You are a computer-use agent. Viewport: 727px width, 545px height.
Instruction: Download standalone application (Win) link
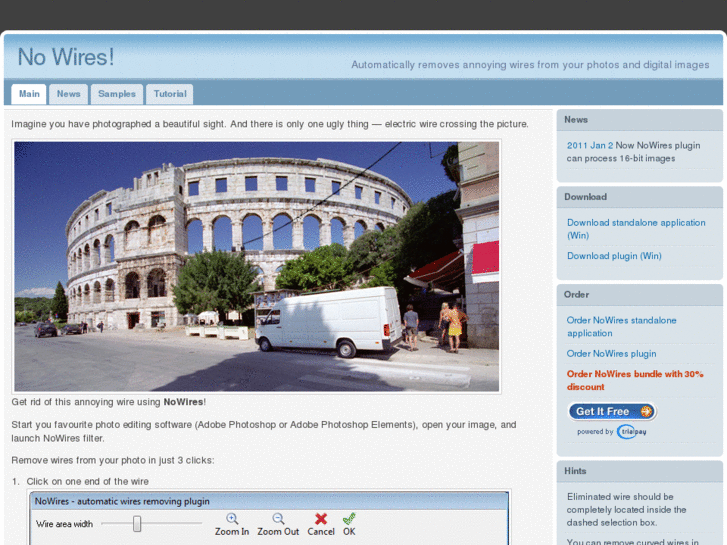tap(636, 229)
